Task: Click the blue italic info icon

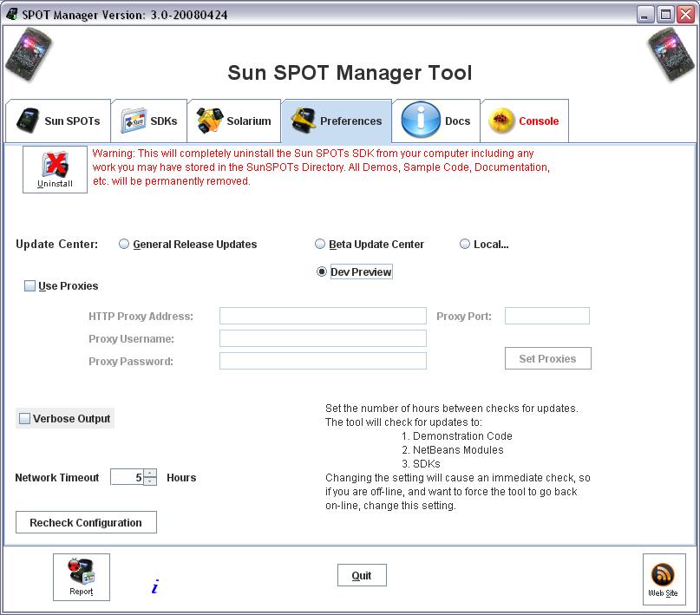Action: point(154,587)
